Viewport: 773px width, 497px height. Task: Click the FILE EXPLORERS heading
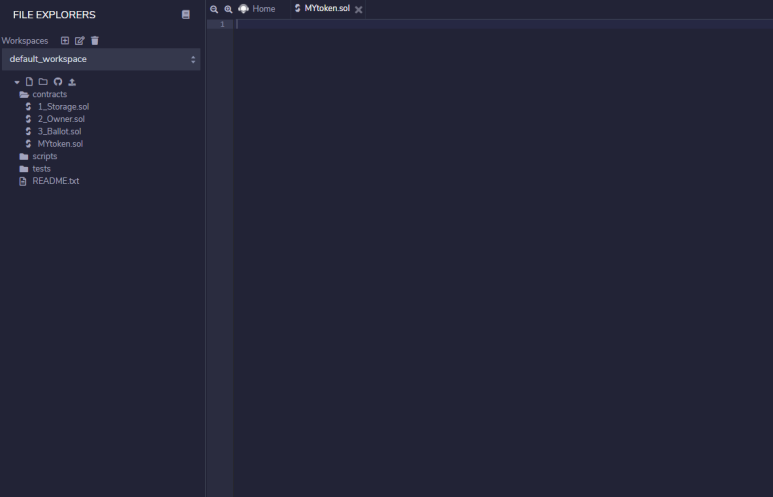54,15
